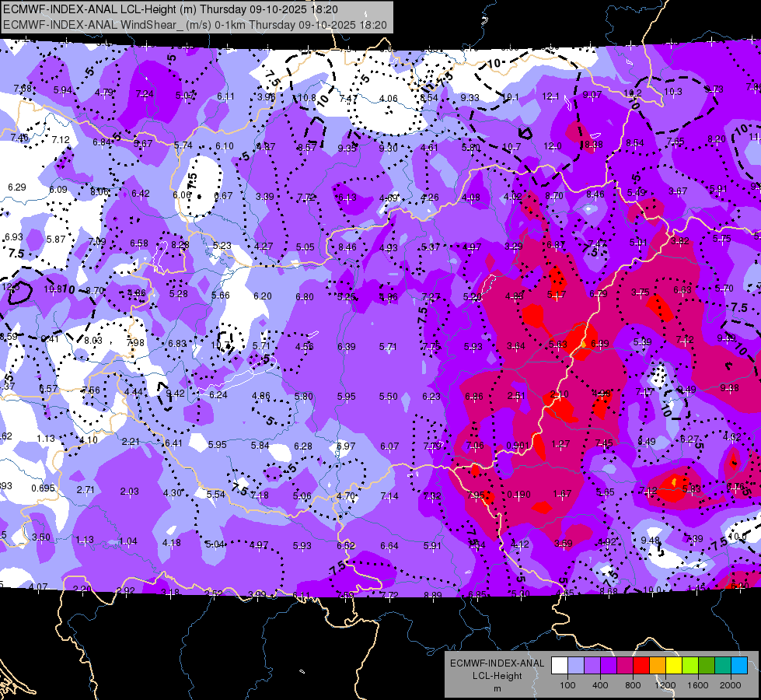Select the 'LCL-Height' label in the legend box
The width and height of the screenshot is (761, 700).
(497, 676)
